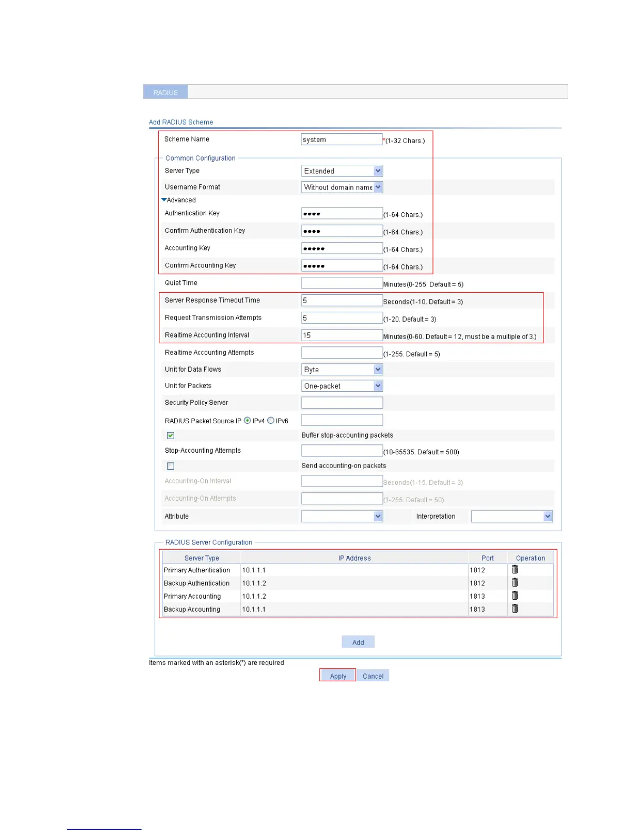
Task: Click the Add server button
Action: [x=358, y=642]
